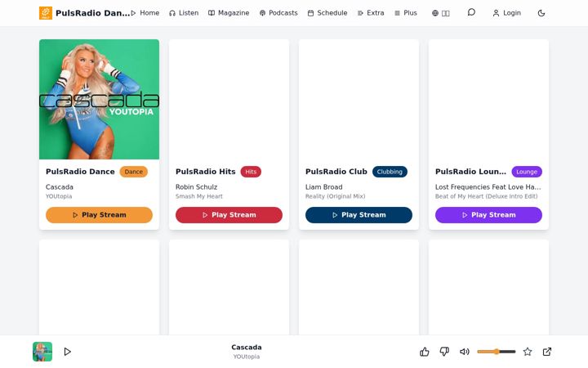
Task: Click the chat bubble icon
Action: tap(471, 12)
